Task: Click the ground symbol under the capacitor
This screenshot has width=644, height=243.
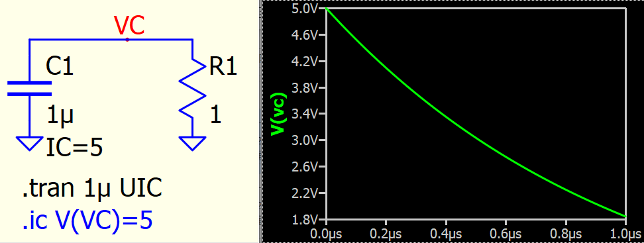Action: (30, 144)
